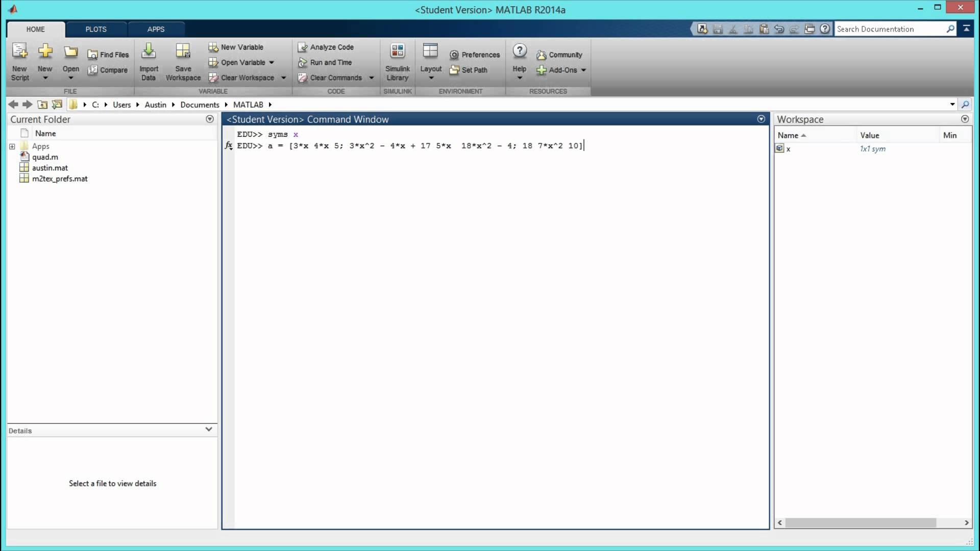Open the Community link

559,55
